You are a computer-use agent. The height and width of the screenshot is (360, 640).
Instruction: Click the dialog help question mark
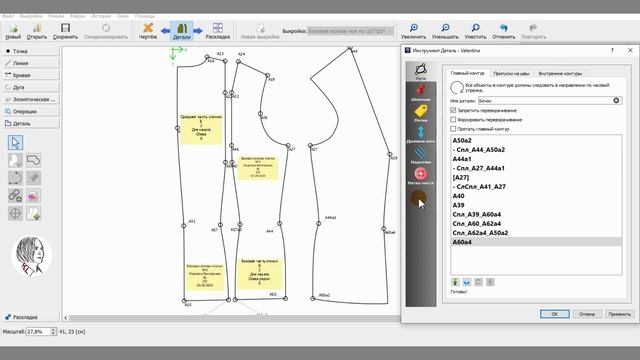point(612,50)
